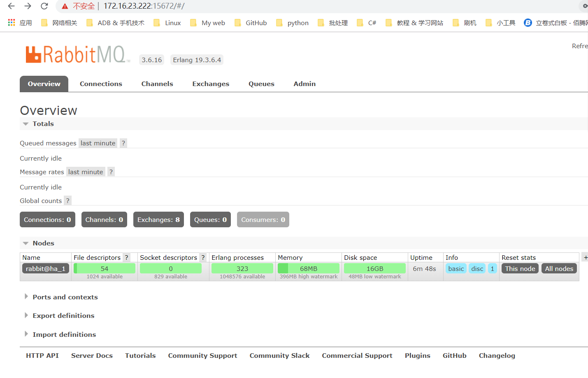Click the Exchanges: 8 count button
This screenshot has width=588, height=378.
coord(158,219)
